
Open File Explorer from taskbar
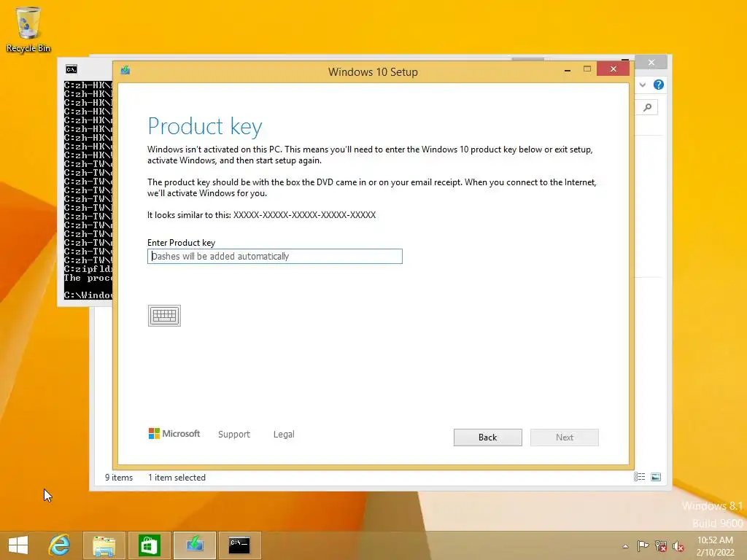[x=104, y=545]
